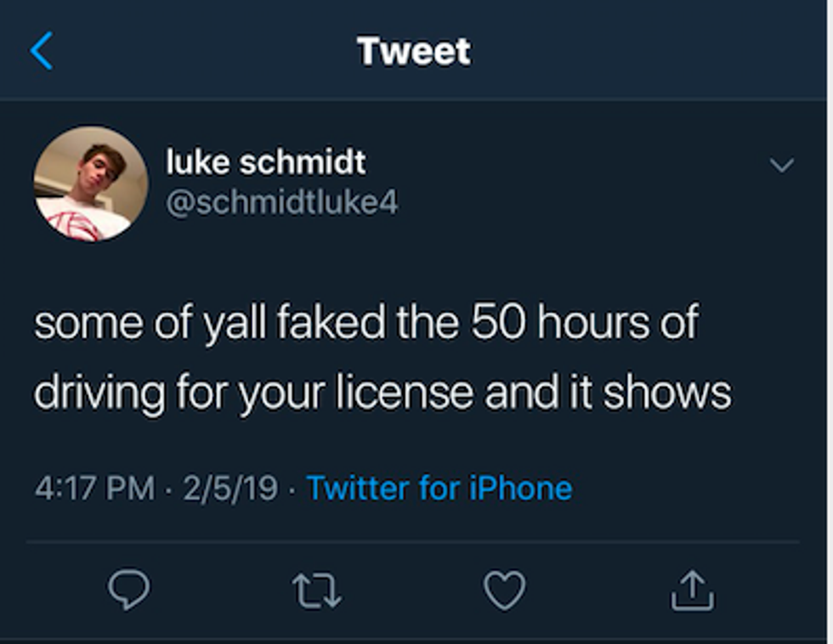Select the Tweet header title
Screen dimensions: 833x644
414,51
